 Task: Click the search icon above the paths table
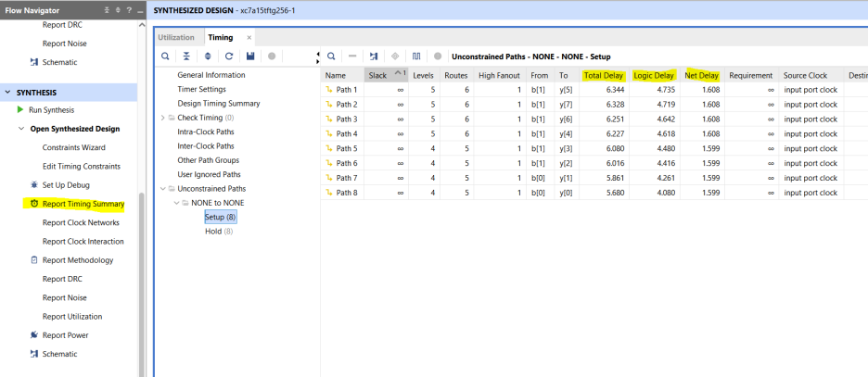tap(331, 56)
